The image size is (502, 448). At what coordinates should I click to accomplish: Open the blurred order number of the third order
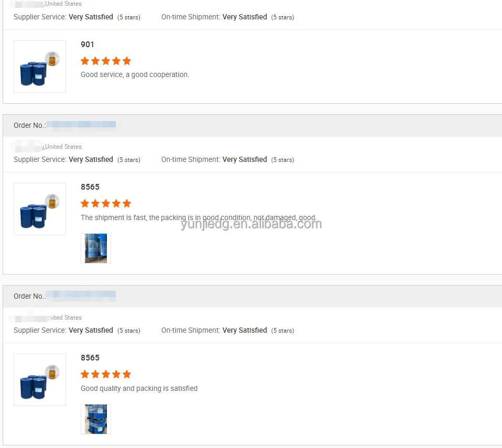click(x=84, y=296)
